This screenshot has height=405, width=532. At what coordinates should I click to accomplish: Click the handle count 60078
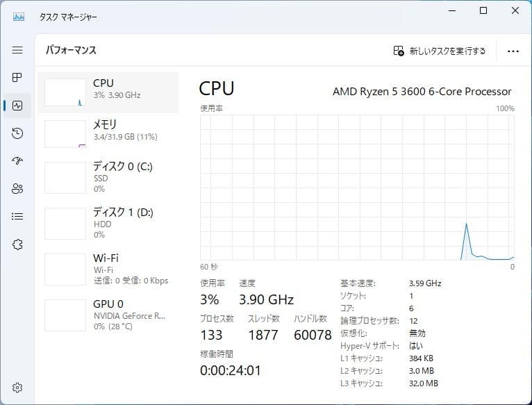[x=313, y=336]
